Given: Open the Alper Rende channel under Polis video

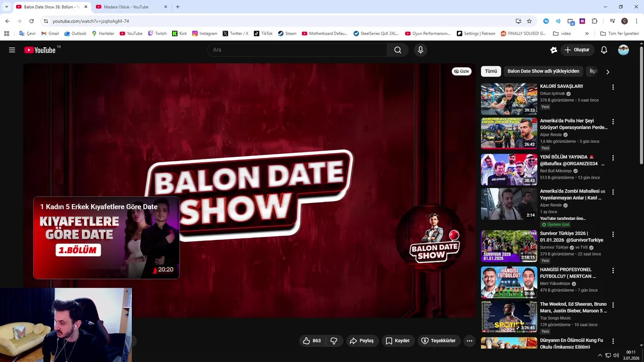Looking at the screenshot, I should pos(550,135).
